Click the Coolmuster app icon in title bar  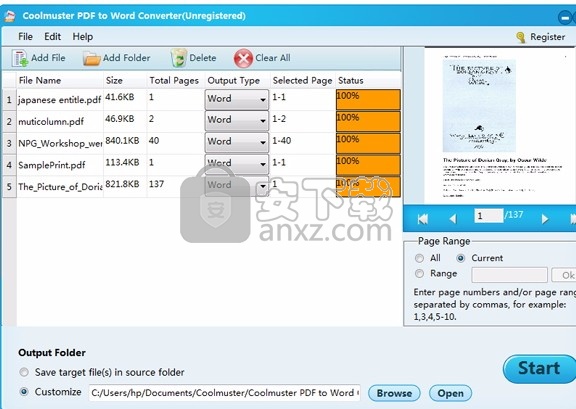click(x=10, y=16)
